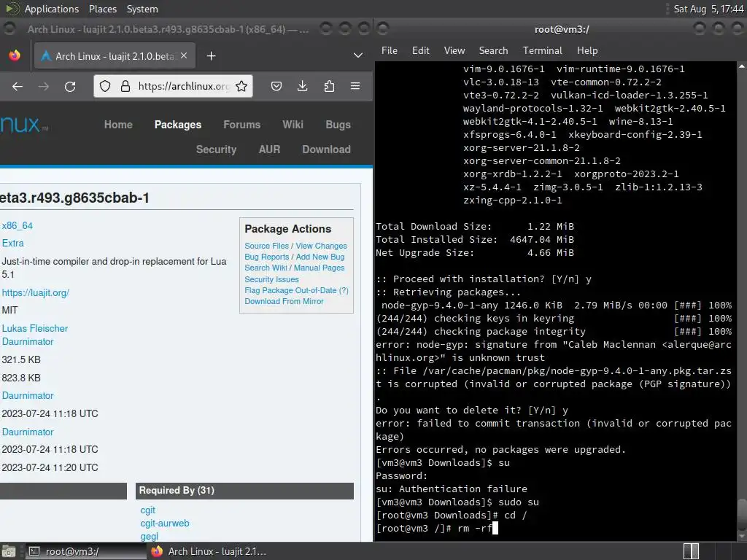Open the Terminal menu
Screen dimensions: 747x560
(543, 50)
